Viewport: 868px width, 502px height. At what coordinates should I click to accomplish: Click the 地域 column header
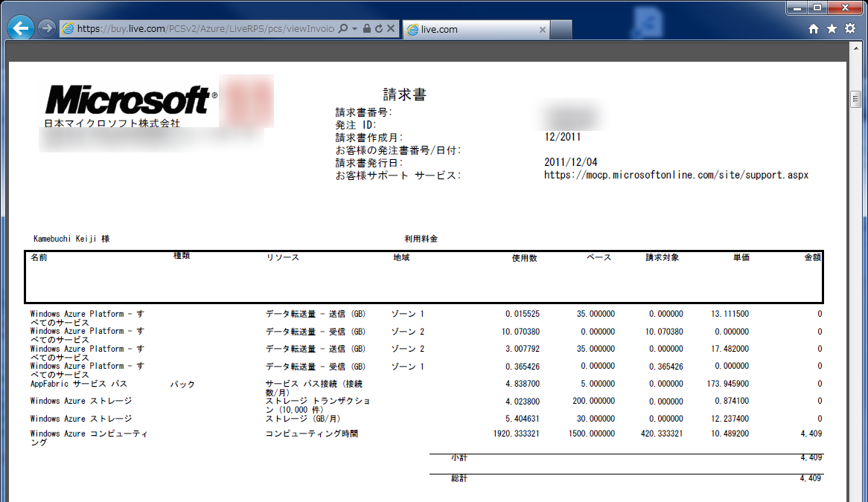(401, 257)
